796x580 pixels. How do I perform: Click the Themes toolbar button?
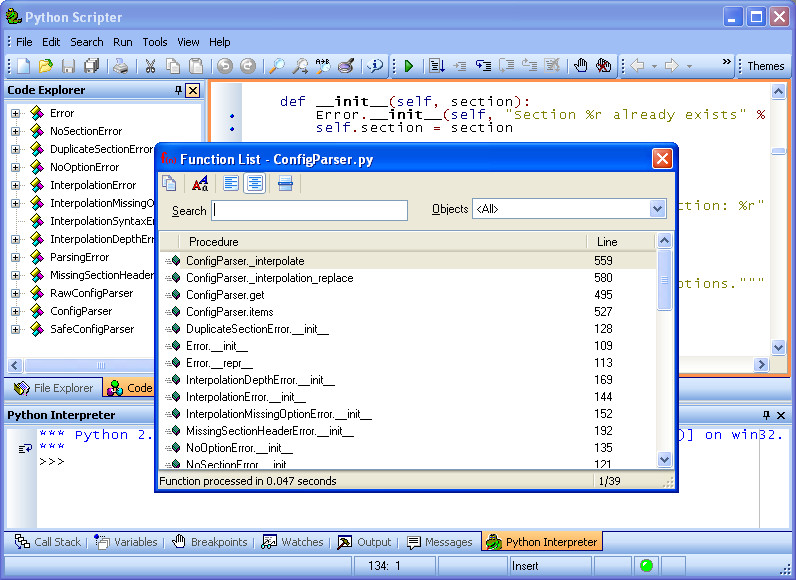click(765, 66)
